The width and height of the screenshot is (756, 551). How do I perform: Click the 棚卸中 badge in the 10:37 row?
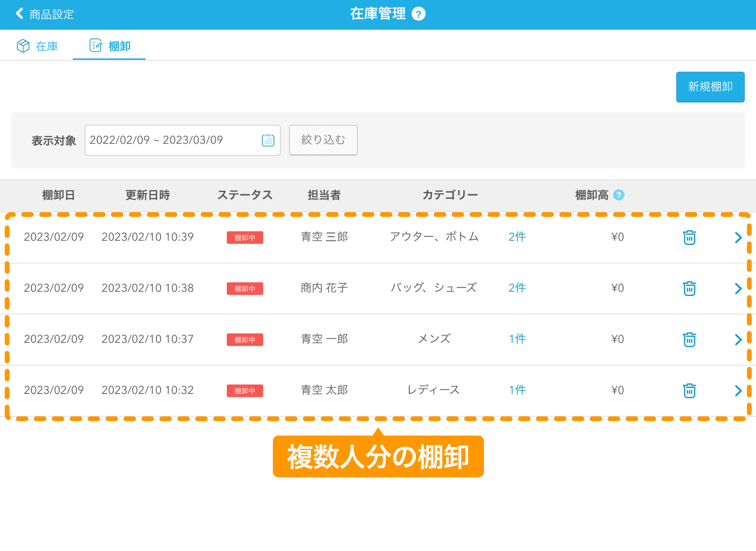245,340
